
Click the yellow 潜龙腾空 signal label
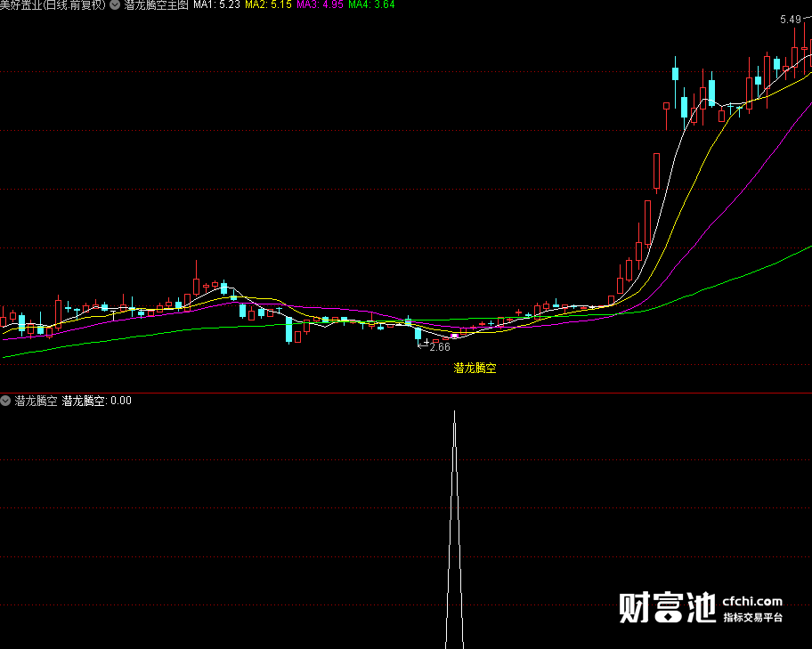tap(475, 368)
